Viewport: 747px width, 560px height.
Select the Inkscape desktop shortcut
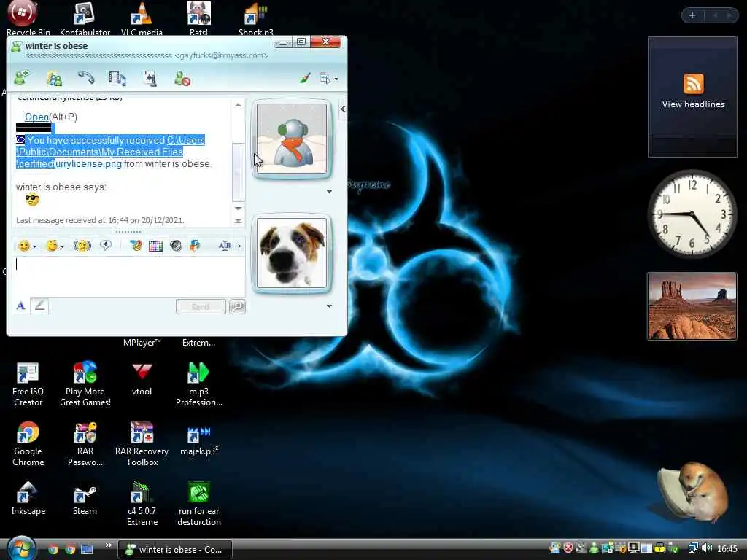[x=28, y=499]
